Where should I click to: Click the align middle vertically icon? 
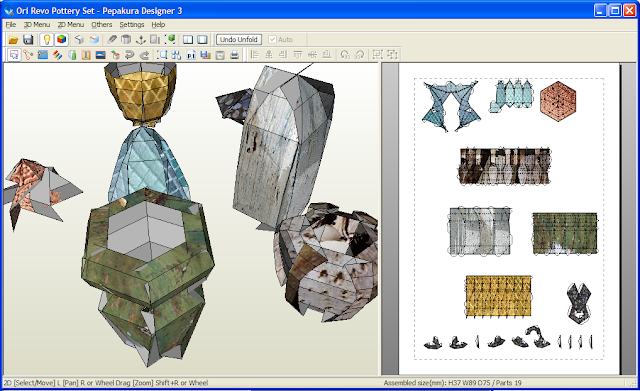(312, 55)
